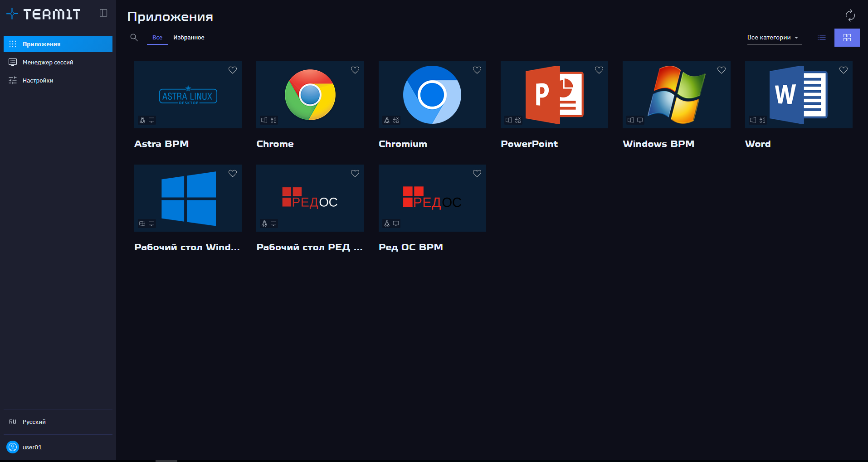Select the Все tab
This screenshot has height=462, width=868.
[157, 38]
